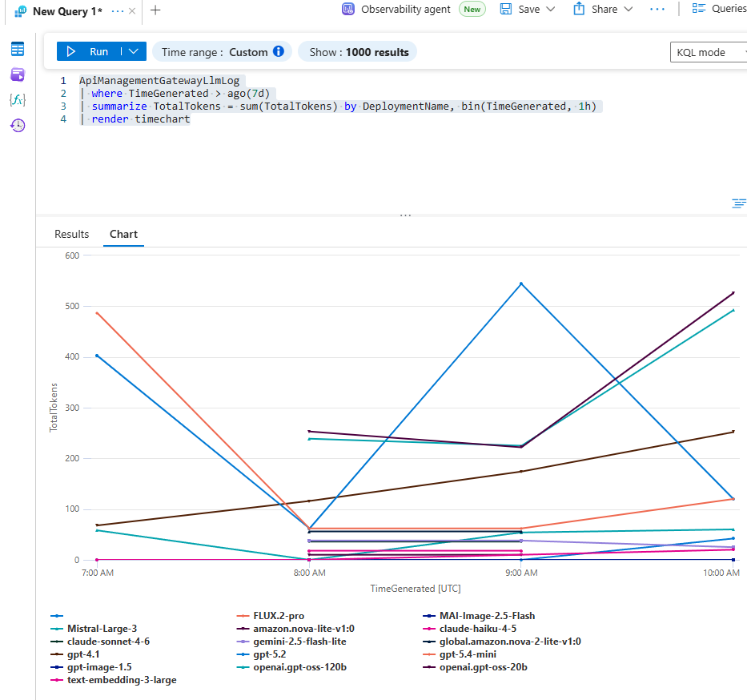This screenshot has width=747, height=700.
Task: Toggle the gpt-5.4-mini legend entry
Action: point(460,654)
